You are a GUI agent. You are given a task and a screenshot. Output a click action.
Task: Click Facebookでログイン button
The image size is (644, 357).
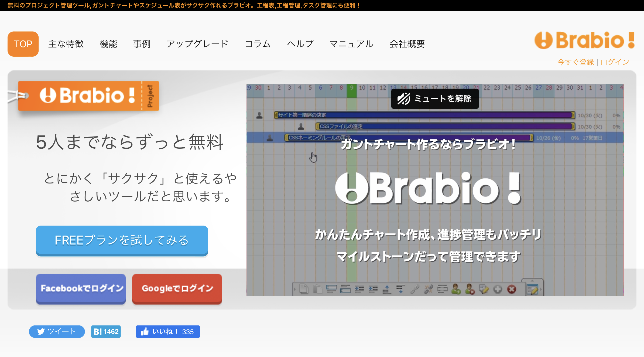[81, 289]
